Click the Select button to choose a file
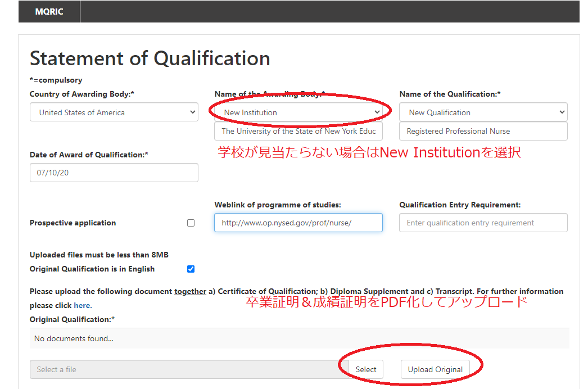 click(366, 369)
